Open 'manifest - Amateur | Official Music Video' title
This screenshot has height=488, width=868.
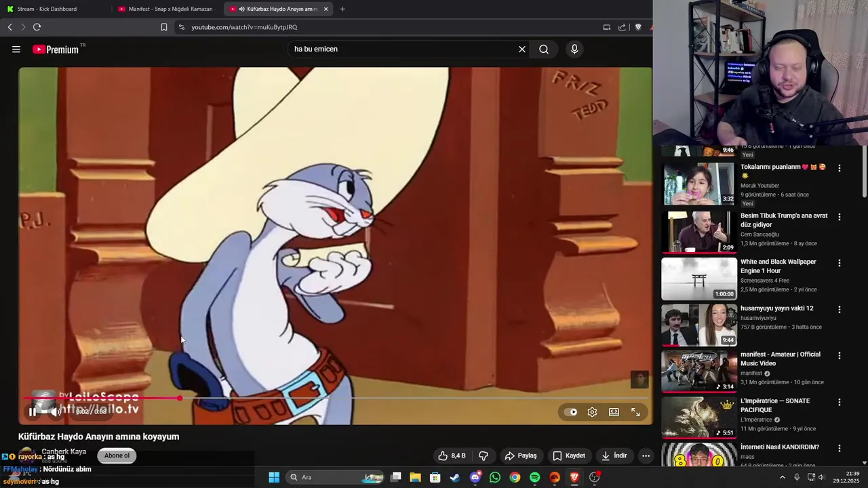coord(781,359)
